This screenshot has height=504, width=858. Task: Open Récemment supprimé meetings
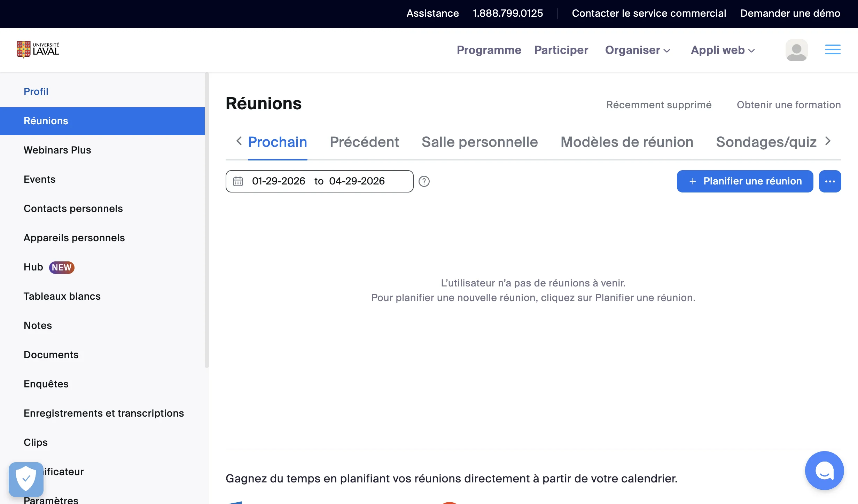coord(658,105)
